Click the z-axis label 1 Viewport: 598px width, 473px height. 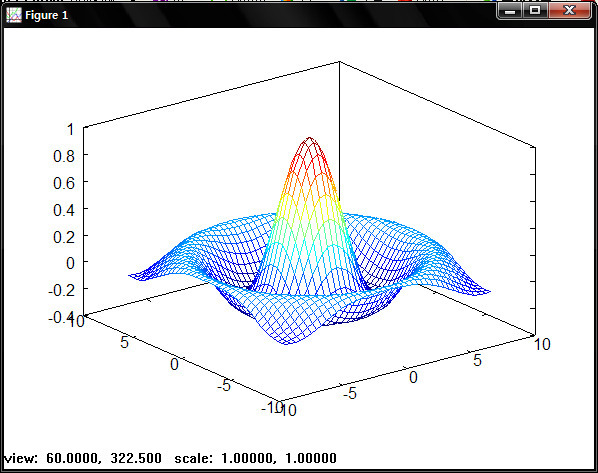click(70, 129)
